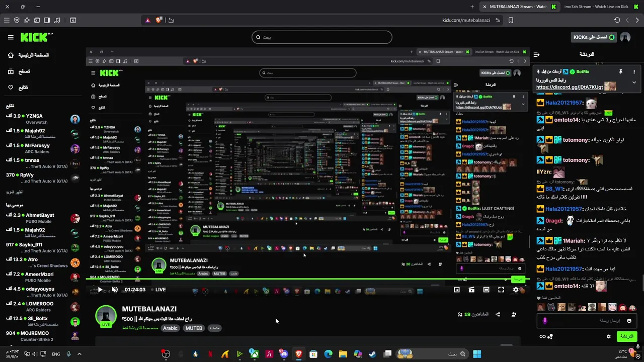The width and height of the screenshot is (644, 362).
Task: Open new tab with the plus icon
Action: tap(472, 7)
